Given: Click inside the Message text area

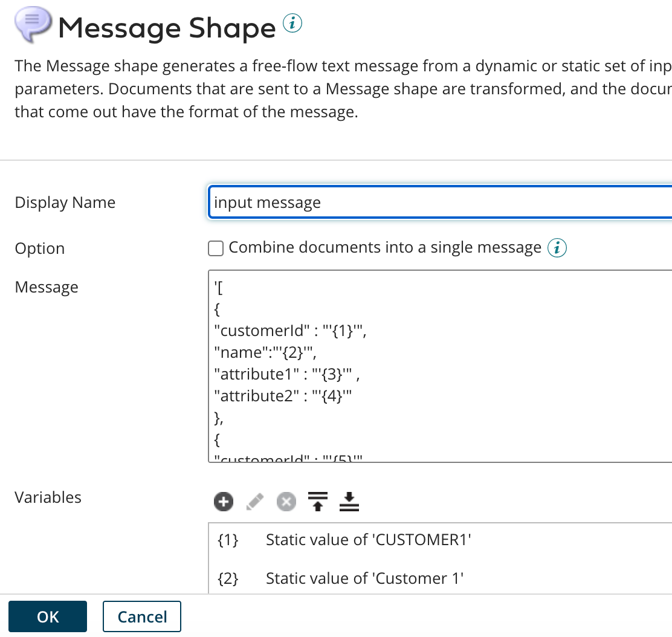Looking at the screenshot, I should coord(440,366).
